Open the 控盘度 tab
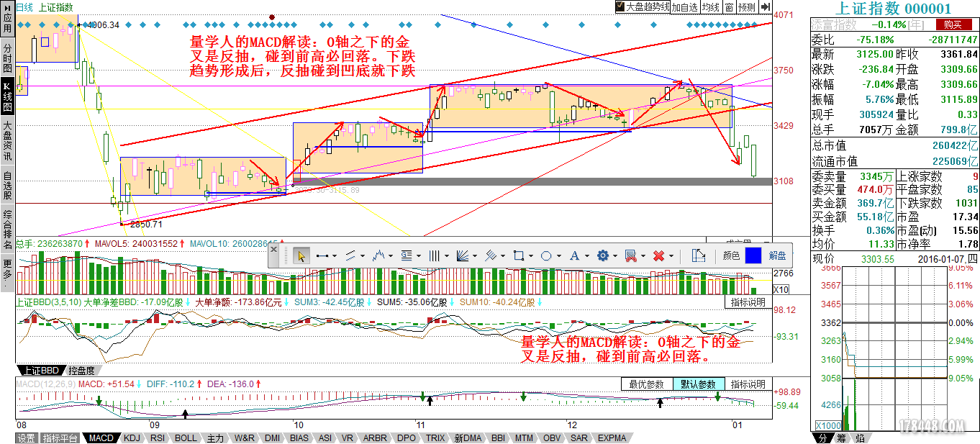 [x=81, y=371]
